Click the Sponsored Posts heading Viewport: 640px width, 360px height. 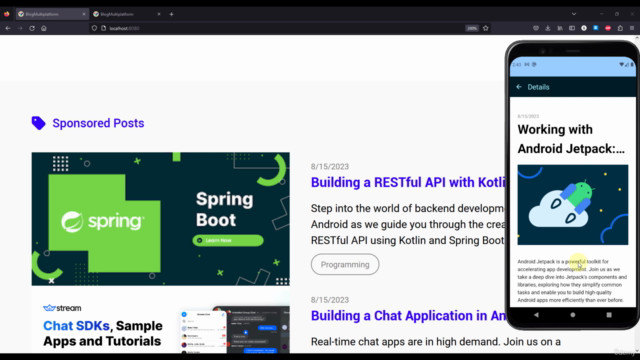click(98, 123)
